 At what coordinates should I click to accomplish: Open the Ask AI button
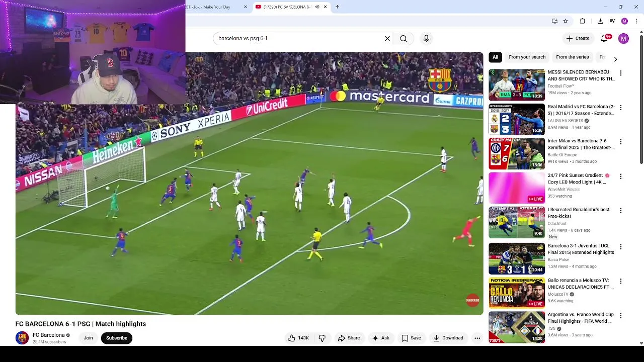(380, 338)
